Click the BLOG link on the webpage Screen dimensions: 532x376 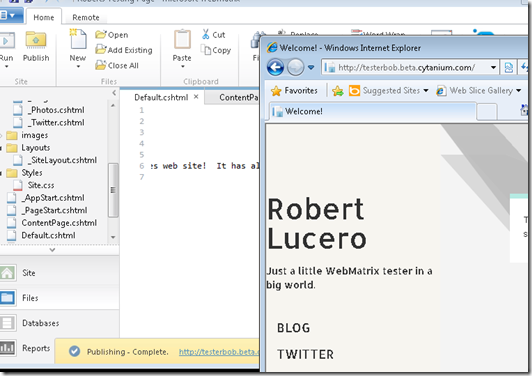click(293, 328)
